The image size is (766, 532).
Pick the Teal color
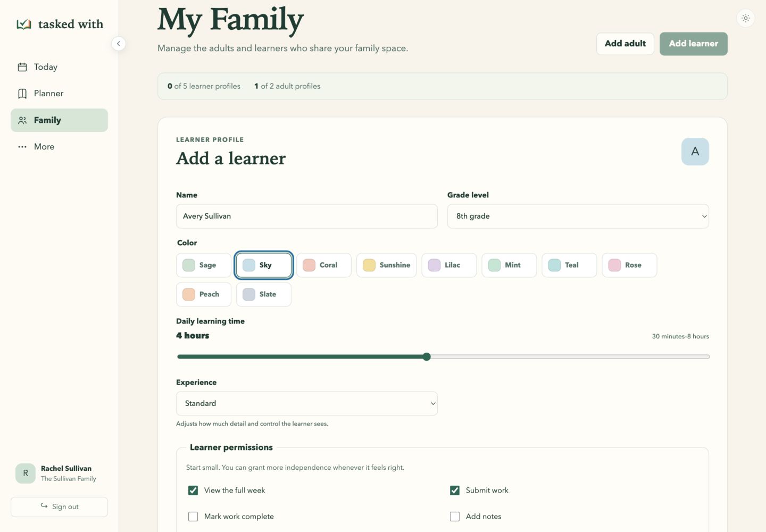click(570, 265)
